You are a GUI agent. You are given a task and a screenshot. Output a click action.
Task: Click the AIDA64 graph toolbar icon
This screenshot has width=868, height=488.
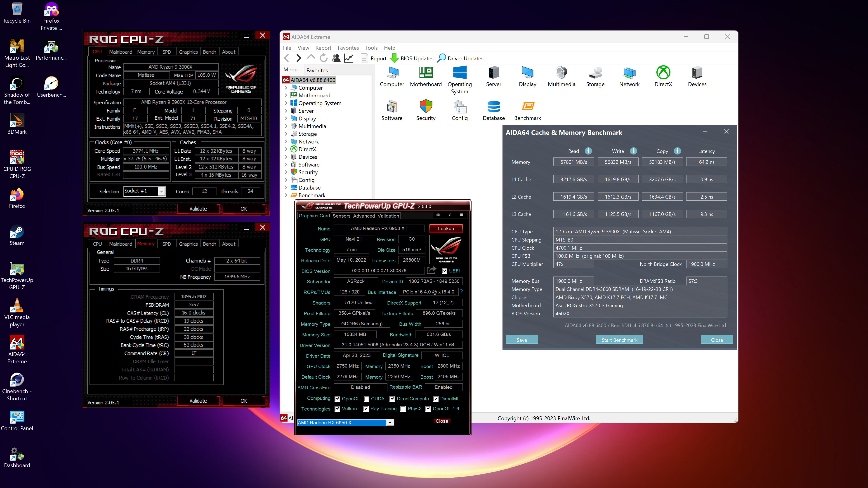pos(348,58)
